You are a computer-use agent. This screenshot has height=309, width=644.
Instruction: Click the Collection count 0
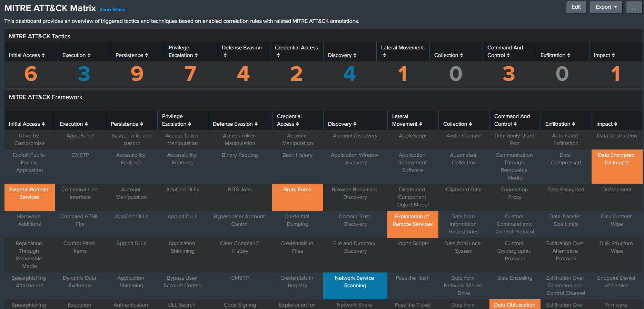point(456,74)
